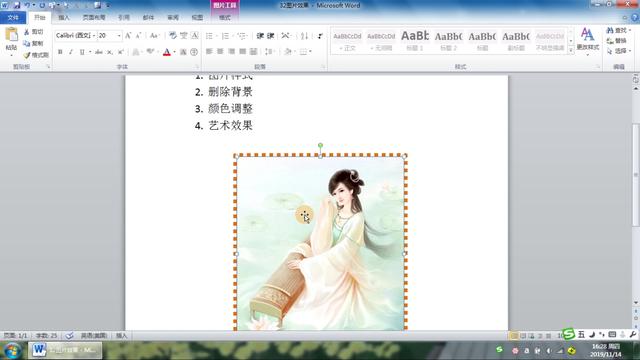Open the File tab
This screenshot has width=640, height=360.
[x=13, y=18]
